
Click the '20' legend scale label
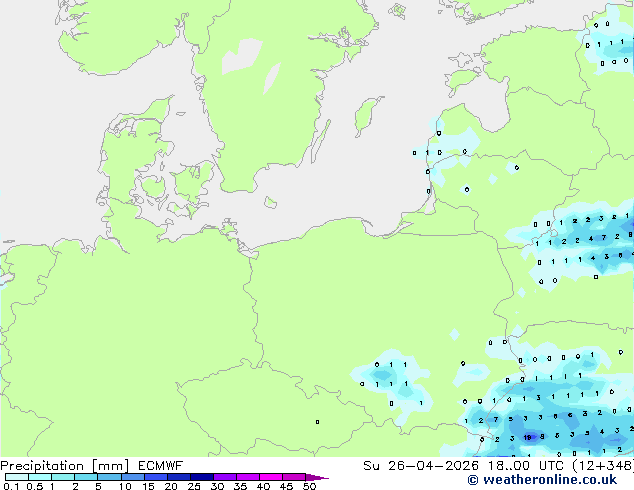[x=171, y=486]
